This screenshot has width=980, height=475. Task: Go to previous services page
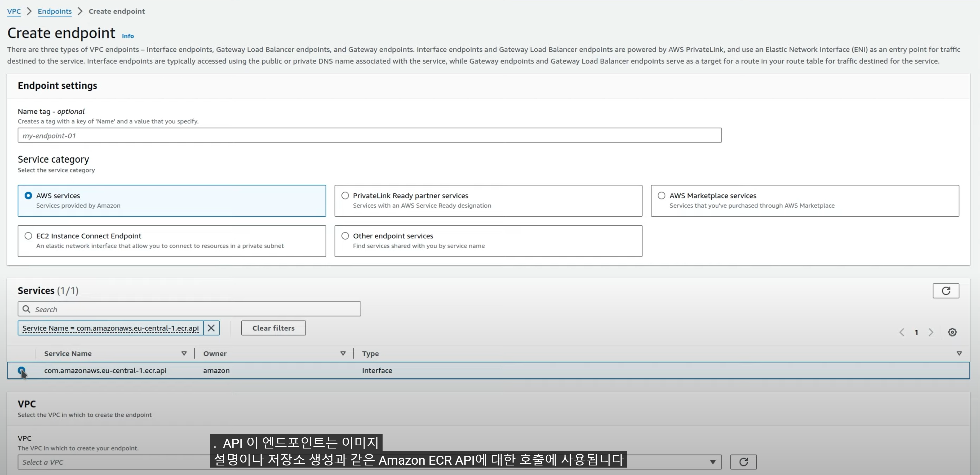tap(901, 332)
